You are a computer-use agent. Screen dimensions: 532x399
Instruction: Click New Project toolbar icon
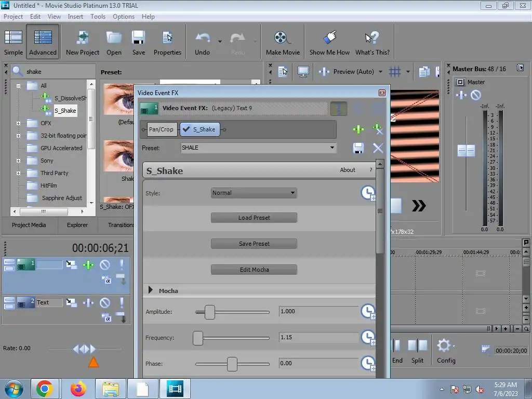83,42
